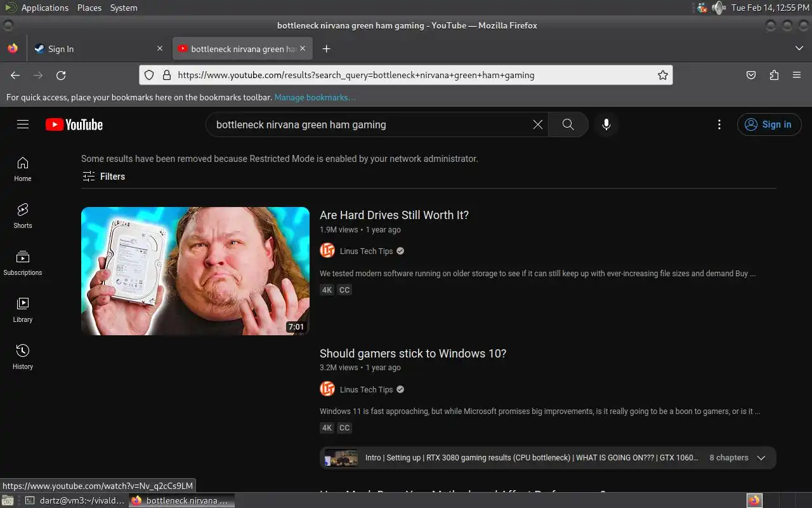This screenshot has width=812, height=508.
Task: Submit search with the magnifier button
Action: [x=568, y=124]
